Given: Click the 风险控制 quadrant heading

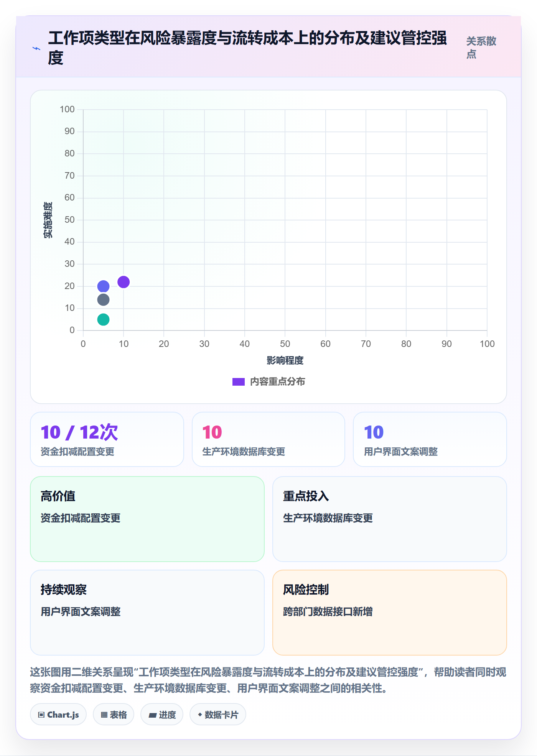Looking at the screenshot, I should point(306,590).
